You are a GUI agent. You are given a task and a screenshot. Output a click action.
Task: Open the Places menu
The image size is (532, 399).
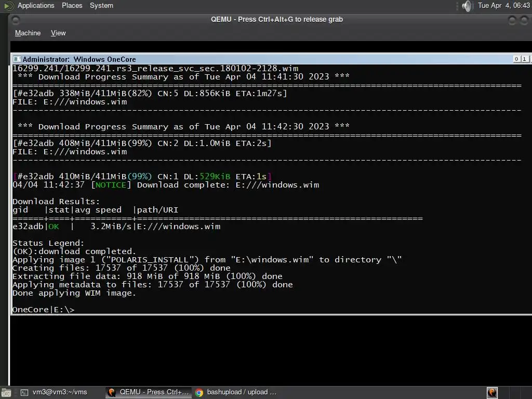(72, 5)
